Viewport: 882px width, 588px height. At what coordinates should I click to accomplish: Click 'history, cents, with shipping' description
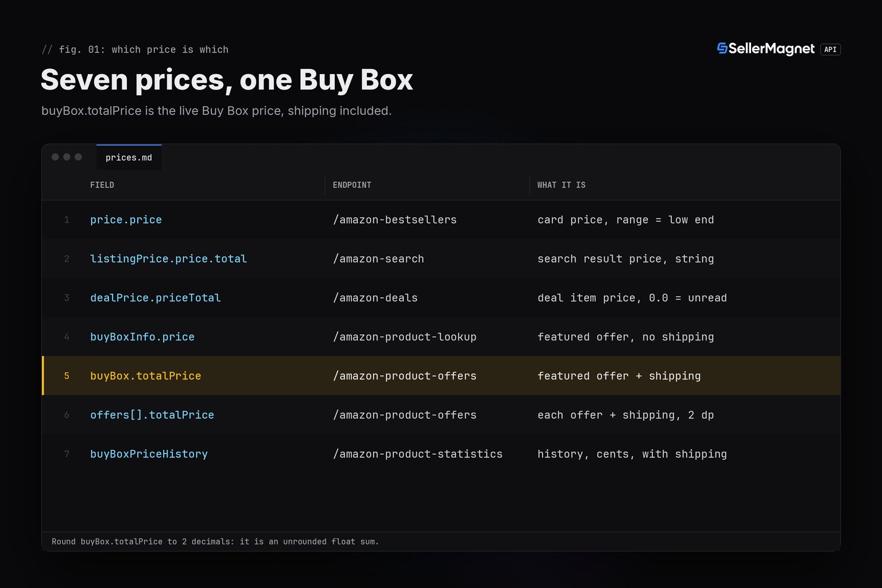632,454
